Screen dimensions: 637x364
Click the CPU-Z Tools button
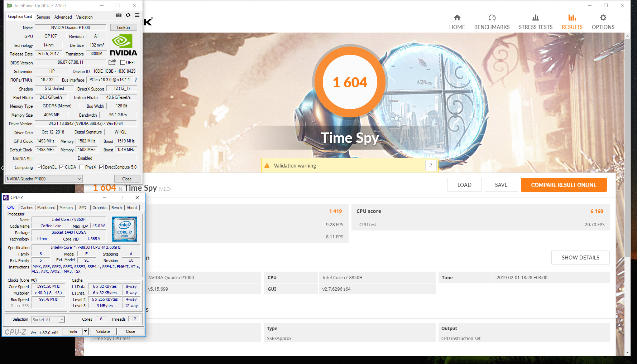pyautogui.click(x=72, y=331)
